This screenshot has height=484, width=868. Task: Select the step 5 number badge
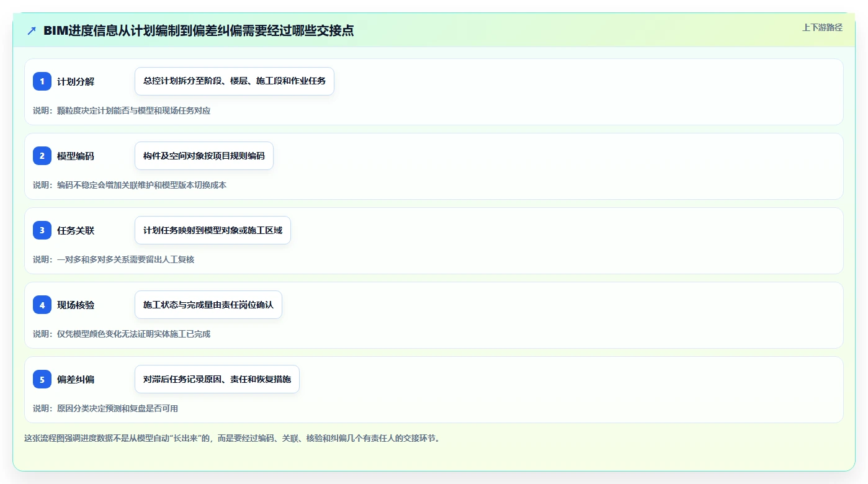pyautogui.click(x=42, y=379)
